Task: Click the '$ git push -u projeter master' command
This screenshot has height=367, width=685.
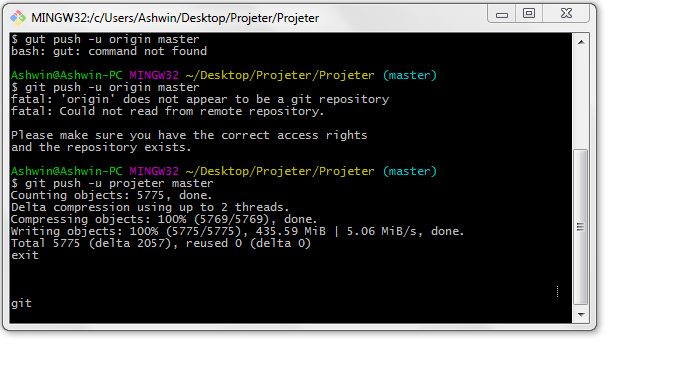Action: click(112, 184)
